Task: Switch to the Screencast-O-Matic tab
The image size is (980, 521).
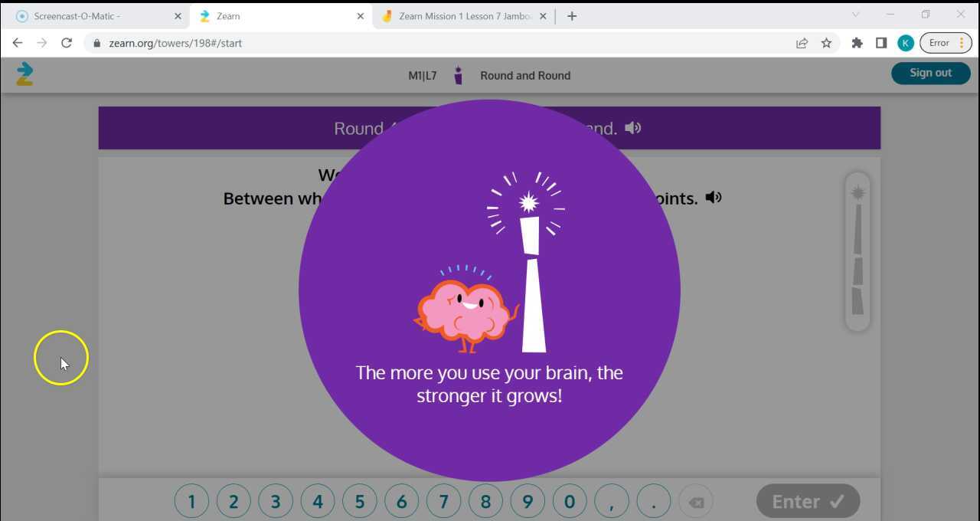Action: click(x=84, y=15)
